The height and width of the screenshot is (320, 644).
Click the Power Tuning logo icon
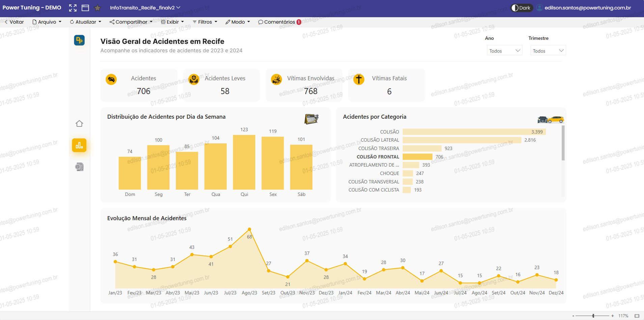[79, 40]
